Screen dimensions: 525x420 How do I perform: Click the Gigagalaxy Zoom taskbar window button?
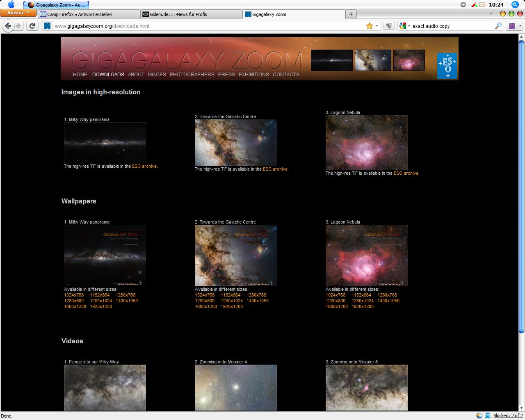[56, 5]
